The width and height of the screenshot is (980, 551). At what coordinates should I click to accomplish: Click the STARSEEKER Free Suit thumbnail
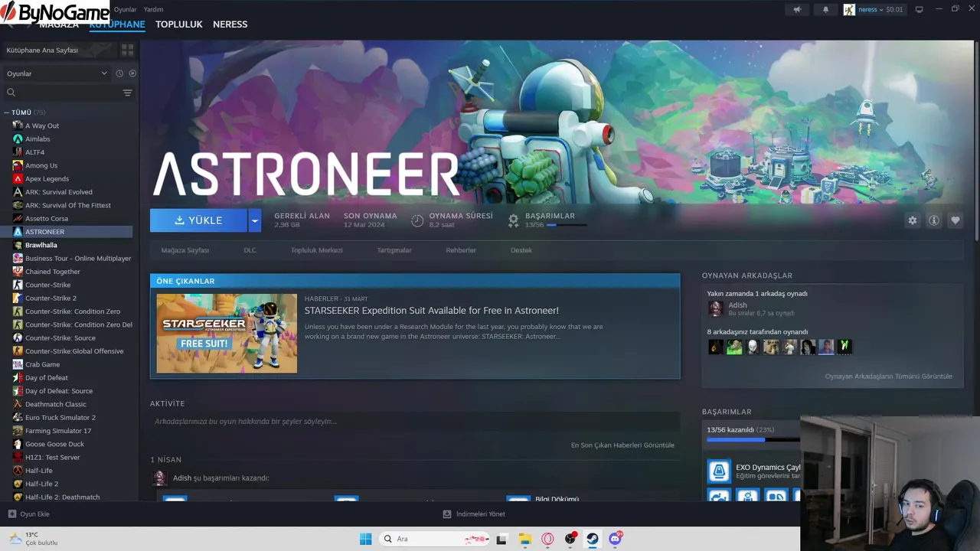[x=227, y=334]
